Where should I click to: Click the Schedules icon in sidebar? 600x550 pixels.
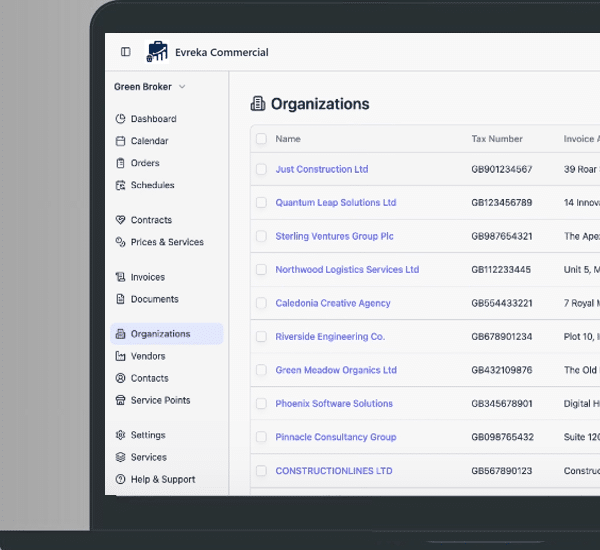(120, 185)
